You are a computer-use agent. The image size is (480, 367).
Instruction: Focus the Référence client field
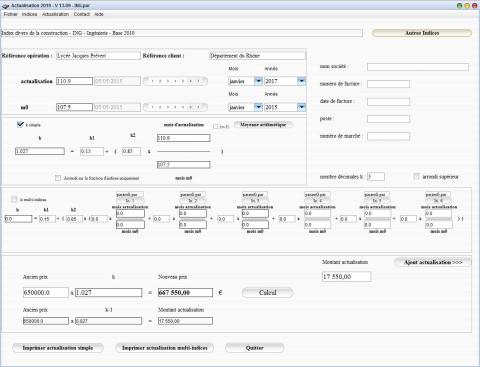(257, 56)
